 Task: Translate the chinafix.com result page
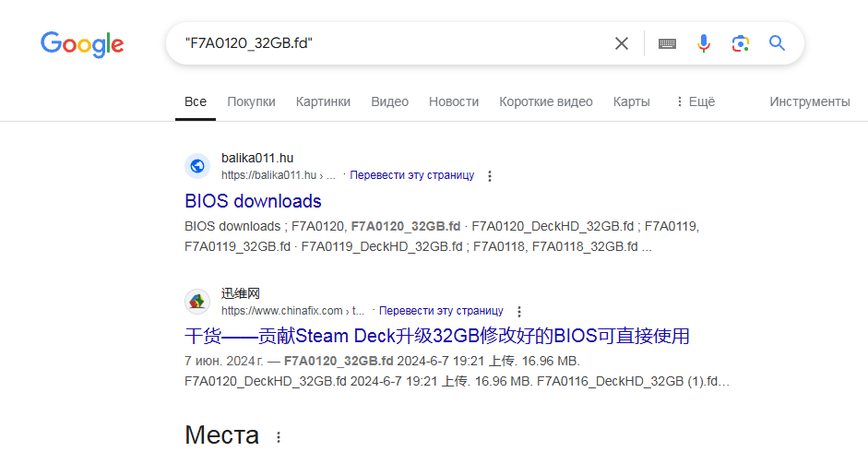pyautogui.click(x=441, y=311)
